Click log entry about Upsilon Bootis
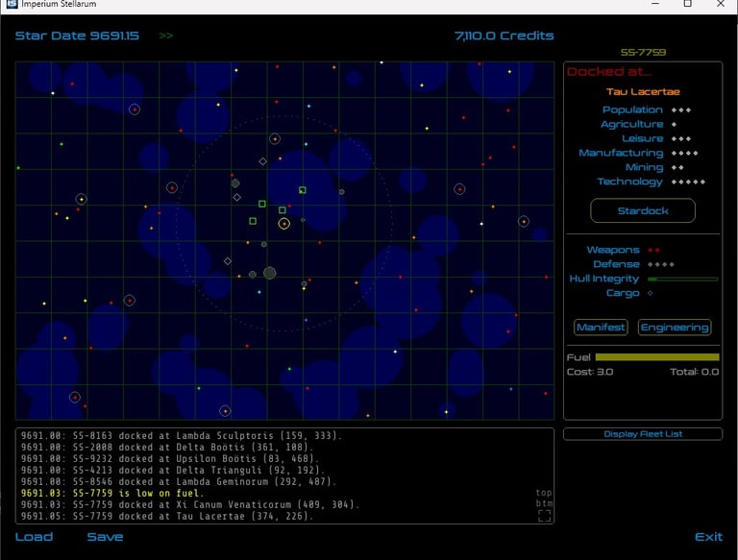The image size is (738, 560). [x=170, y=458]
